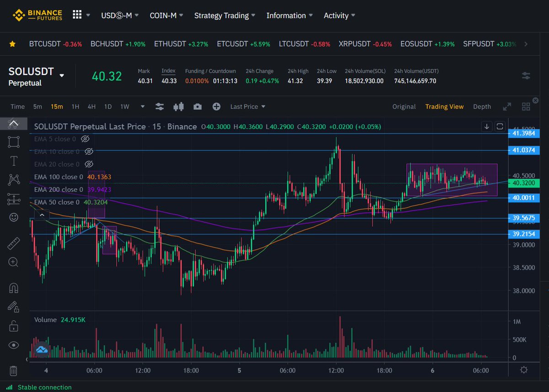Image resolution: width=549 pixels, height=392 pixels.
Task: Open the USDⓈ-M dropdown menu
Action: point(120,15)
